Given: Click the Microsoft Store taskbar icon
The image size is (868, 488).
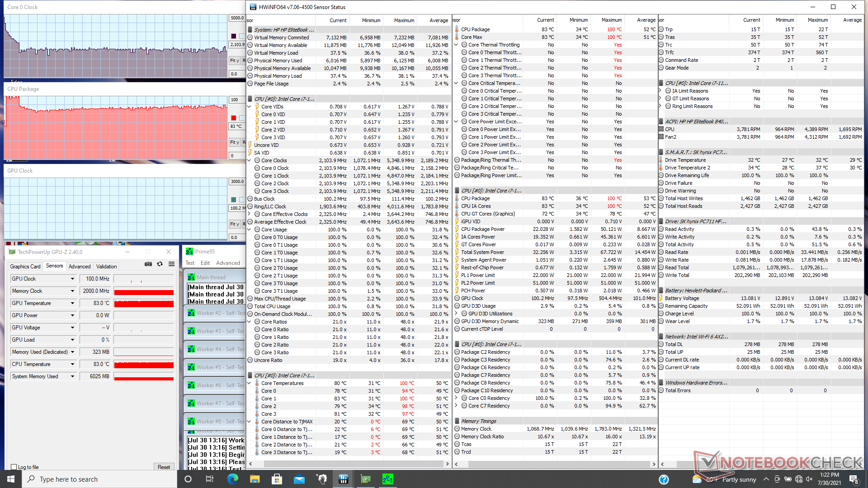Looking at the screenshot, I should pyautogui.click(x=277, y=479).
